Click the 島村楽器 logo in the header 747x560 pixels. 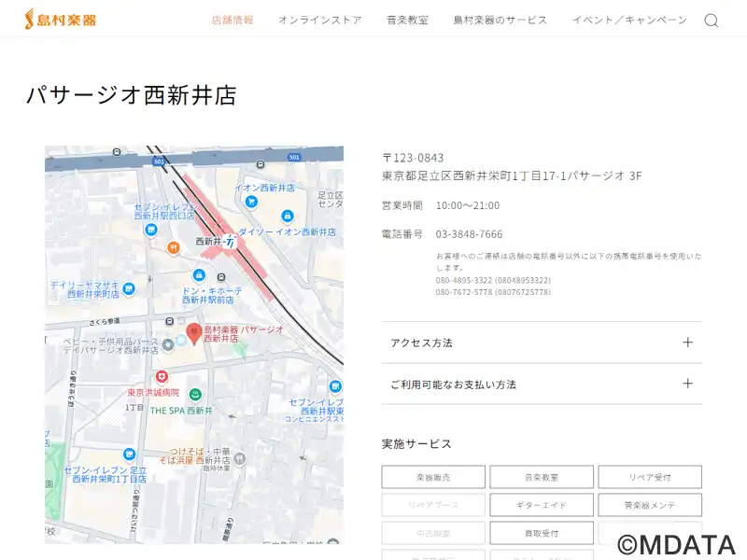click(x=61, y=20)
